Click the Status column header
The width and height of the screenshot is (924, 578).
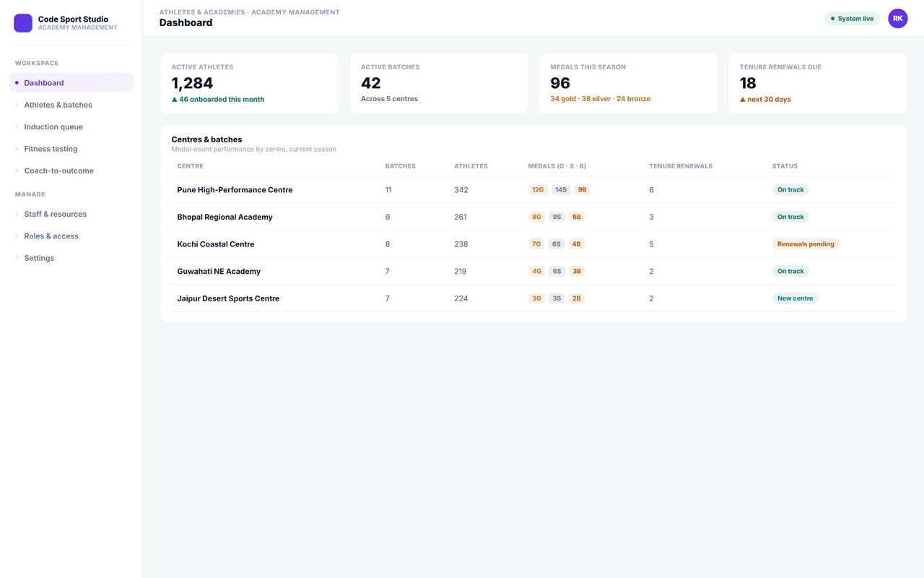click(x=785, y=166)
